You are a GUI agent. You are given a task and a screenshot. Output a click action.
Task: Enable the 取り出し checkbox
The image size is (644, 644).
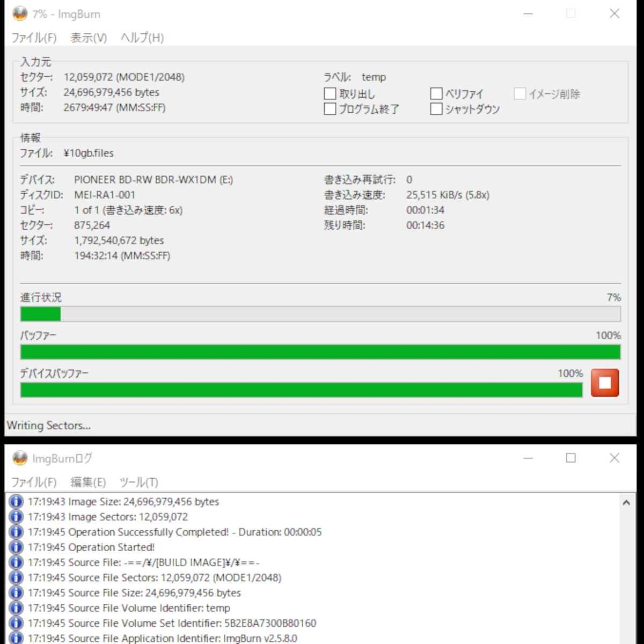[330, 93]
